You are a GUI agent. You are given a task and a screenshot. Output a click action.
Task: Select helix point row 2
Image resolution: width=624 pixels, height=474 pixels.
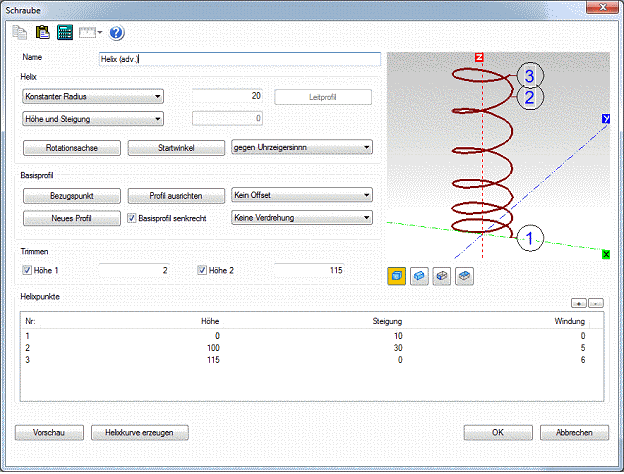pos(312,348)
